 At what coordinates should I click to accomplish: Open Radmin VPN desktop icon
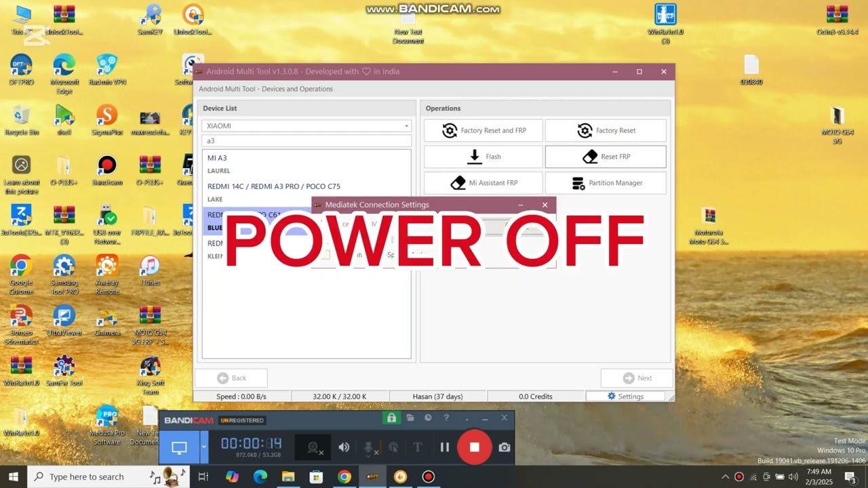107,70
